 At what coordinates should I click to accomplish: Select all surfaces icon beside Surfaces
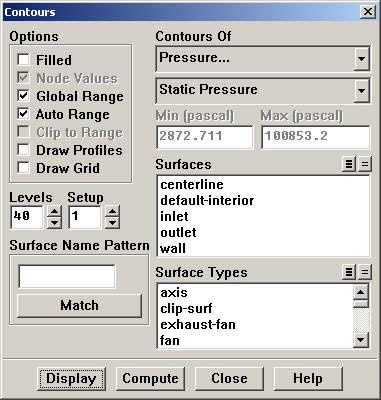point(349,164)
